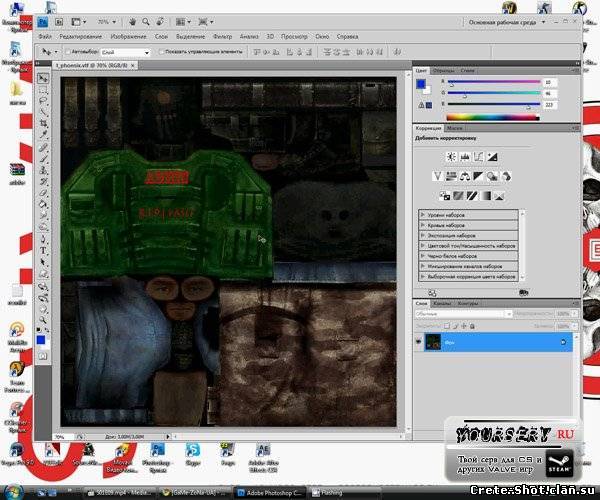Viewport: 600px width, 500px height.
Task: Select the Crop tool
Action: tap(43, 123)
